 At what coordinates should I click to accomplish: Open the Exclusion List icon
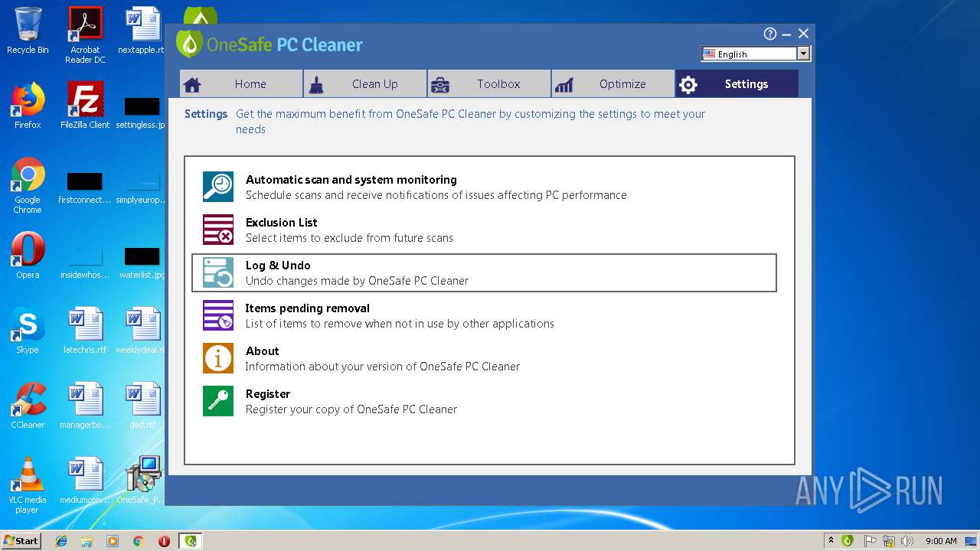pyautogui.click(x=218, y=230)
